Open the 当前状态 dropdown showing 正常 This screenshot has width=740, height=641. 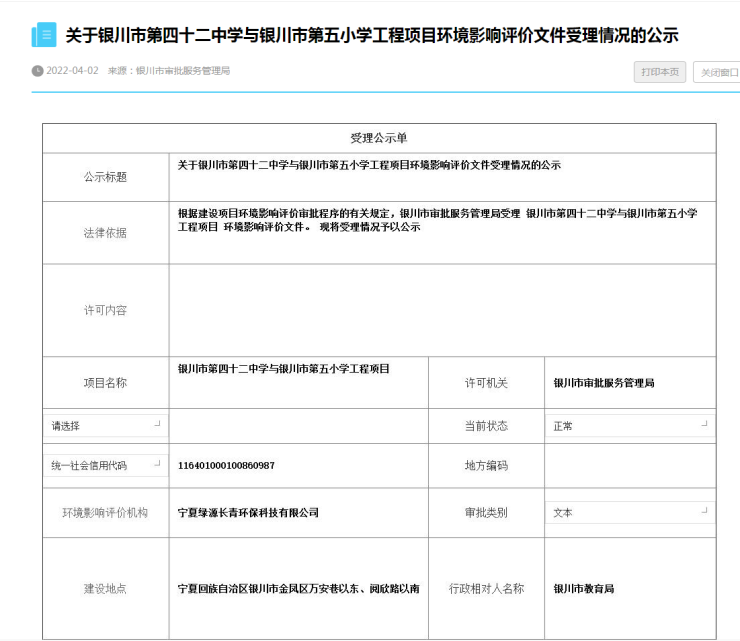point(630,426)
